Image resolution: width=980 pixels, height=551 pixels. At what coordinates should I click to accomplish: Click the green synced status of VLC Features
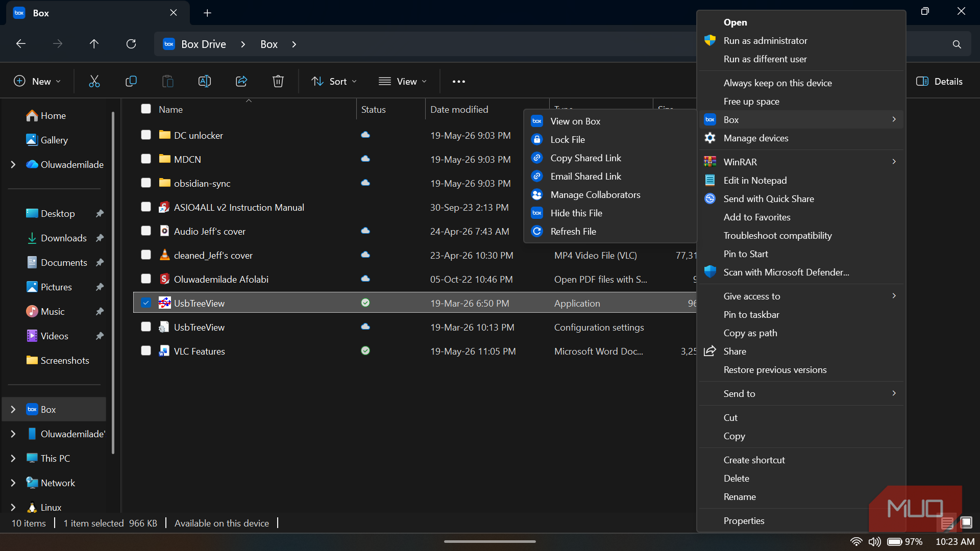point(365,351)
